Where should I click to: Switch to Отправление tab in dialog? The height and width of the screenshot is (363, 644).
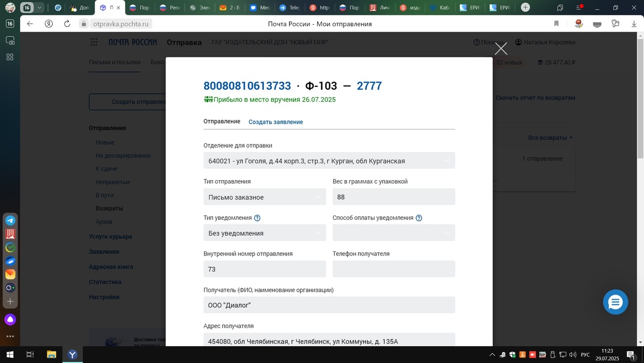click(x=222, y=121)
